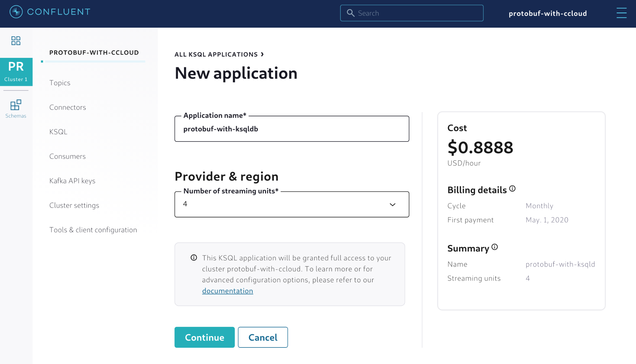636x364 pixels.
Task: Click the Continue button
Action: click(x=205, y=337)
